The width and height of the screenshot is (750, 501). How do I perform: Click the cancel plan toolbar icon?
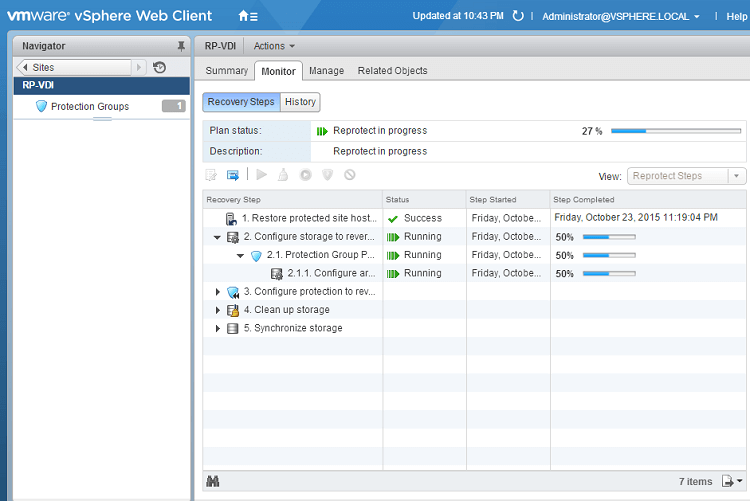350,175
